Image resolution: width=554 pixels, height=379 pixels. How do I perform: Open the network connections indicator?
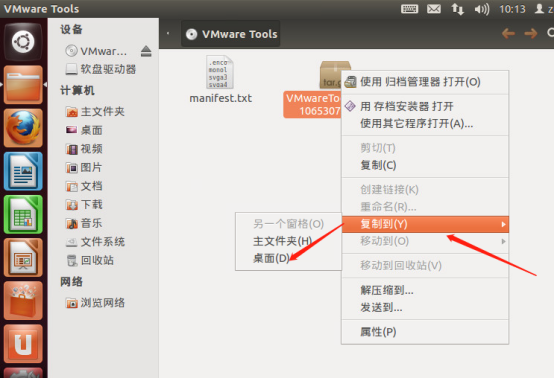coord(458,9)
